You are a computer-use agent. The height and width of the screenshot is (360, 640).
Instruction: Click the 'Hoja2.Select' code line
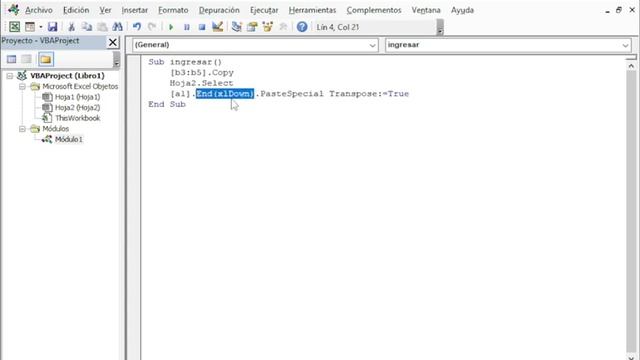click(x=201, y=83)
